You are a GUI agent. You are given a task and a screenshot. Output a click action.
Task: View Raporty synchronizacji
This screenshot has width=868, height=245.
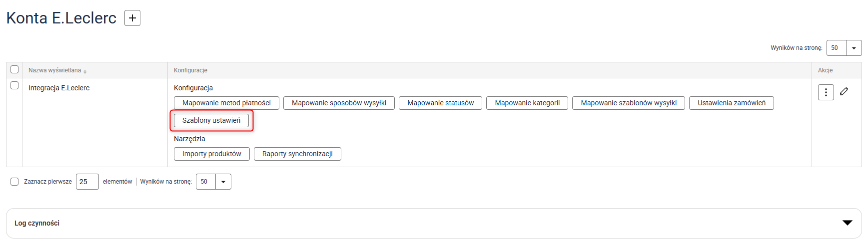click(x=297, y=154)
